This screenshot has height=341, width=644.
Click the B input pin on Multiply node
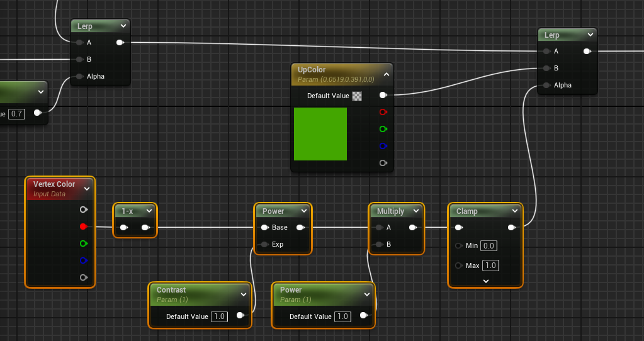(378, 244)
